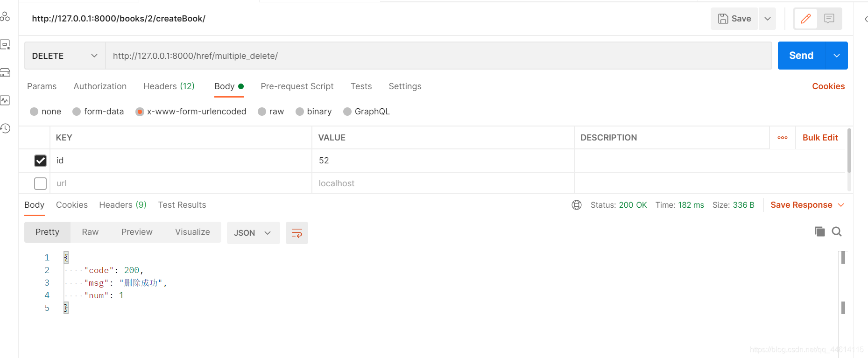This screenshot has width=868, height=358.
Task: Click the request URL input field
Action: pyautogui.click(x=438, y=56)
